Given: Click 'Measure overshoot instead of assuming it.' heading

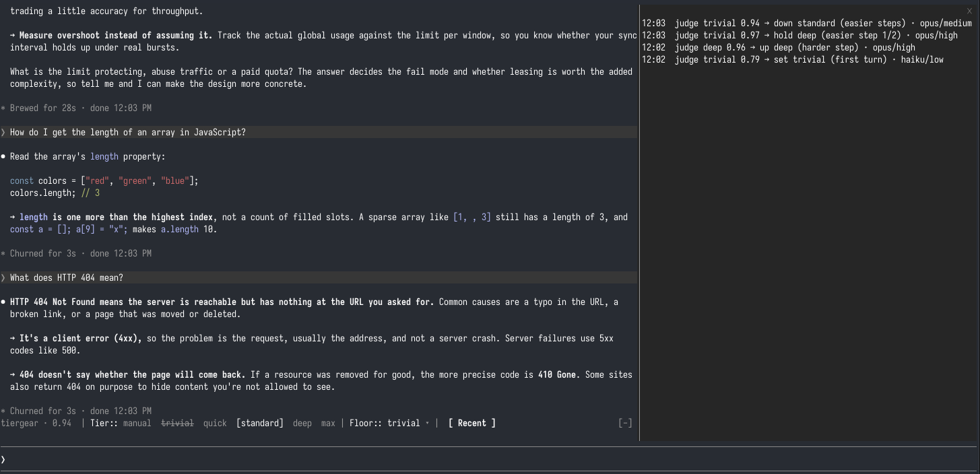Looking at the screenshot, I should tap(116, 35).
